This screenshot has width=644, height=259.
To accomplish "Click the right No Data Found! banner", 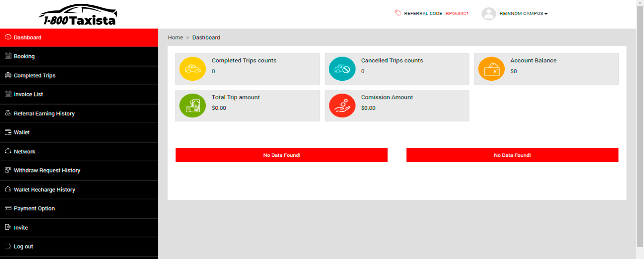I will 512,155.
